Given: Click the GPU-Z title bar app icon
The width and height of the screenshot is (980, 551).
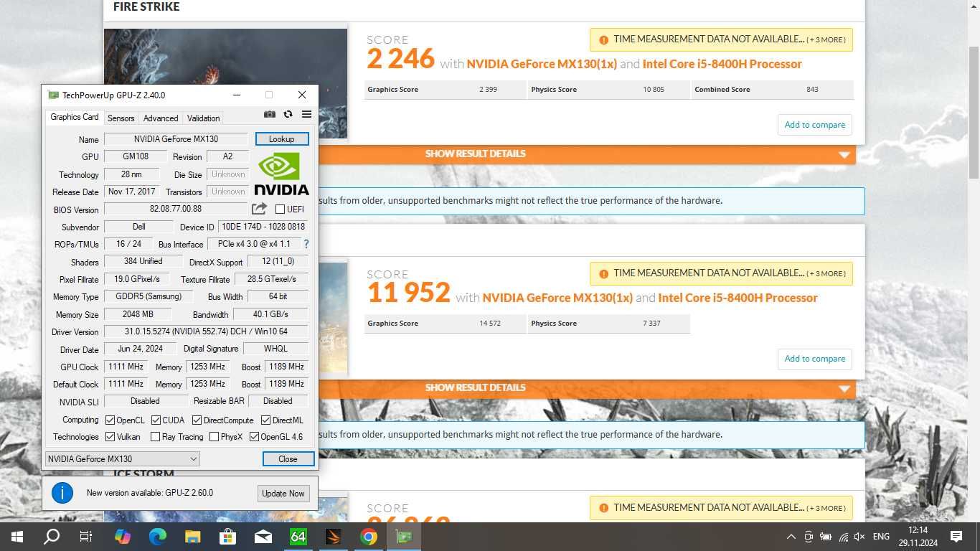Looking at the screenshot, I should point(53,95).
